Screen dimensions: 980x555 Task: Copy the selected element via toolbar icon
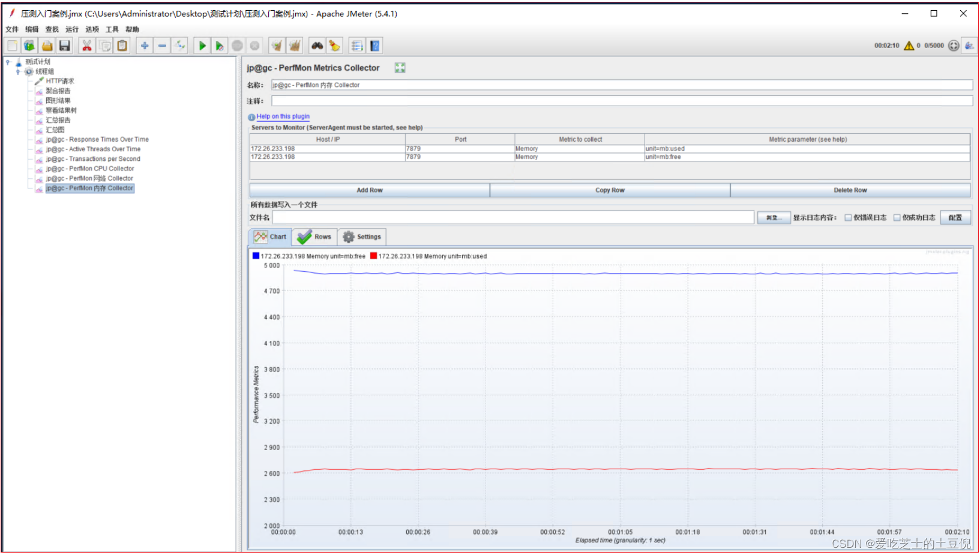pos(104,46)
